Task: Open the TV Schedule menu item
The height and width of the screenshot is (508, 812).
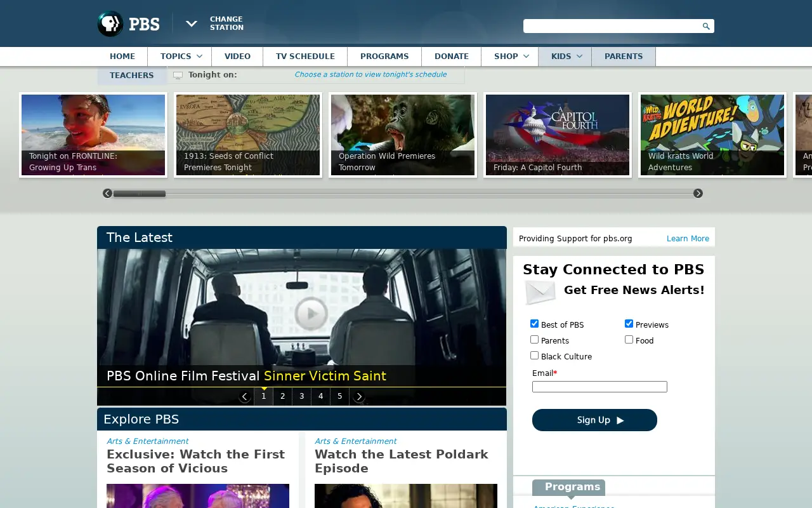Action: (305, 57)
